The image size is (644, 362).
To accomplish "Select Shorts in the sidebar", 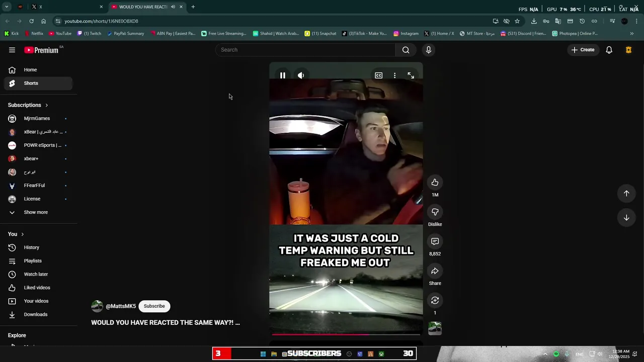I will click(x=38, y=83).
